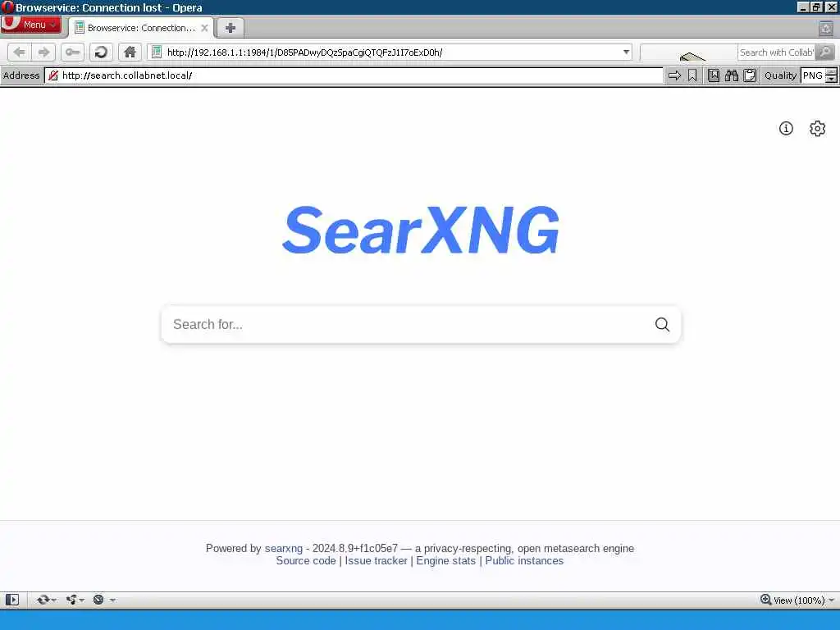Focus the Browservice Address field
Screen dimensions: 840x630
click(354, 75)
